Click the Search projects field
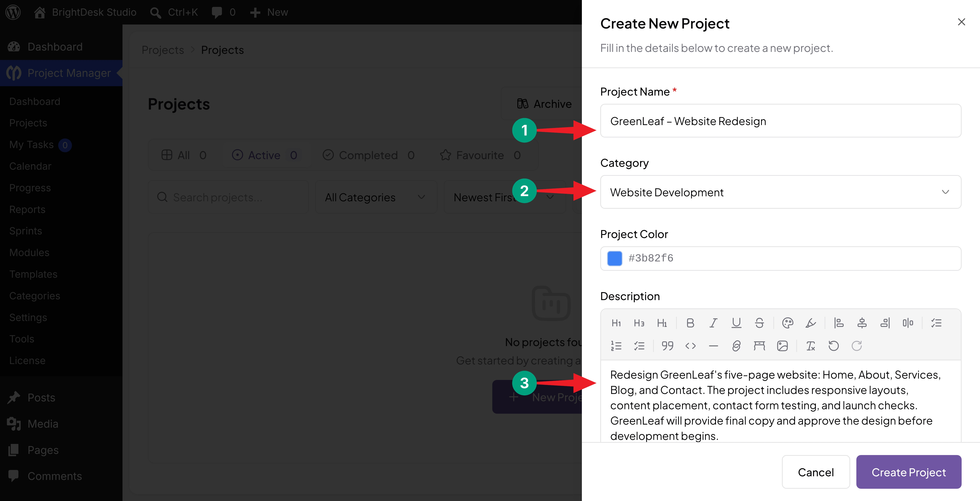980x501 pixels. click(x=228, y=197)
